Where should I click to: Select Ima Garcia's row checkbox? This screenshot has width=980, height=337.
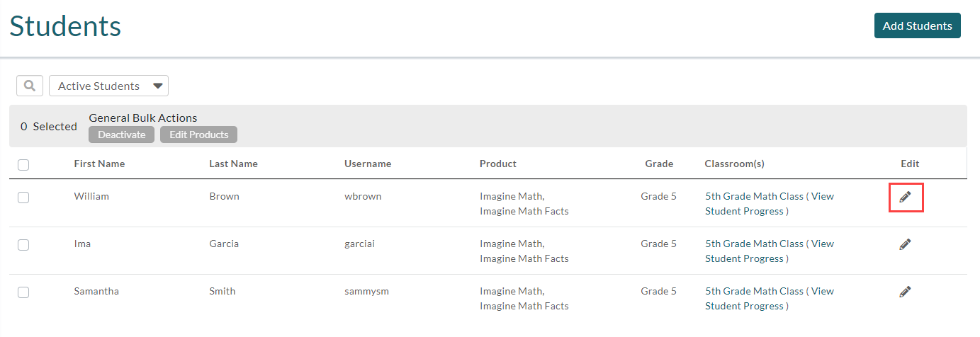tap(23, 245)
